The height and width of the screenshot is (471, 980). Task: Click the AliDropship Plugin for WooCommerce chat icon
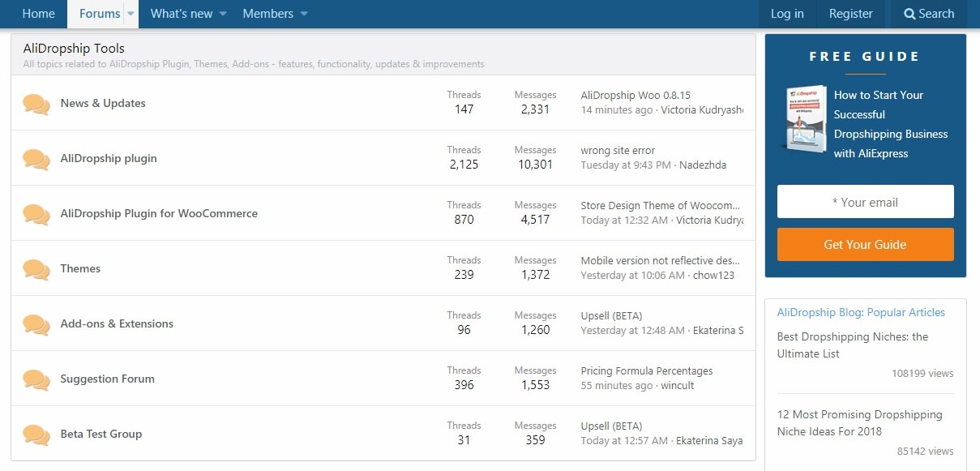(36, 214)
